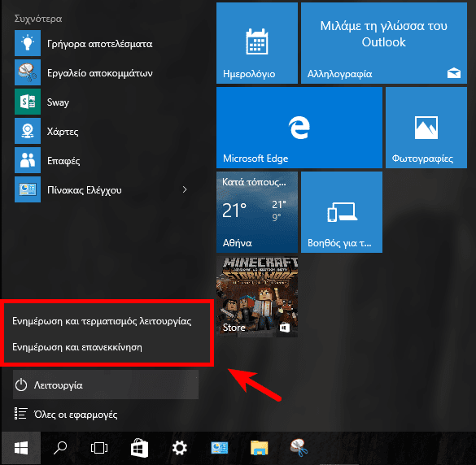This screenshot has width=476, height=465.
Task: Click the Επαφές label text
Action: click(x=63, y=161)
